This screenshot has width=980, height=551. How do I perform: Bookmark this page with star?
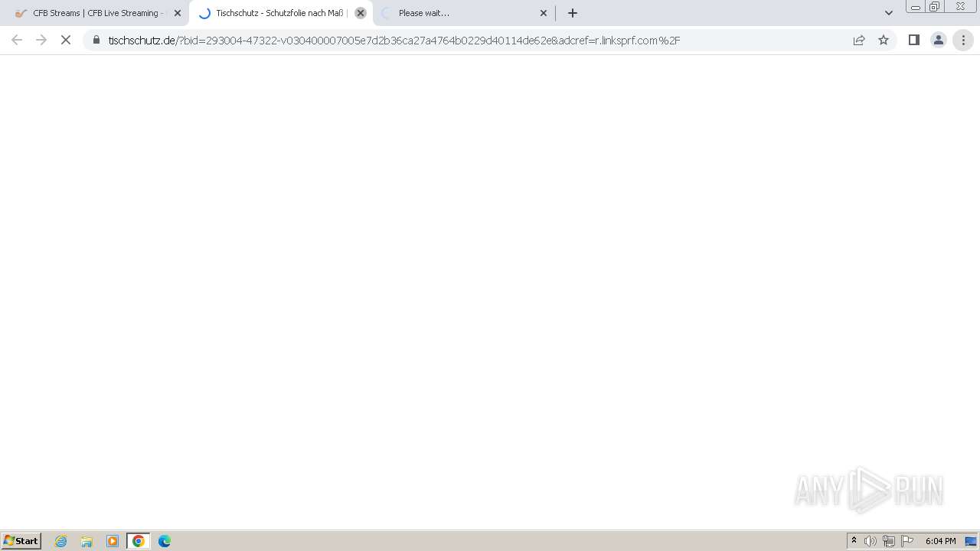884,40
